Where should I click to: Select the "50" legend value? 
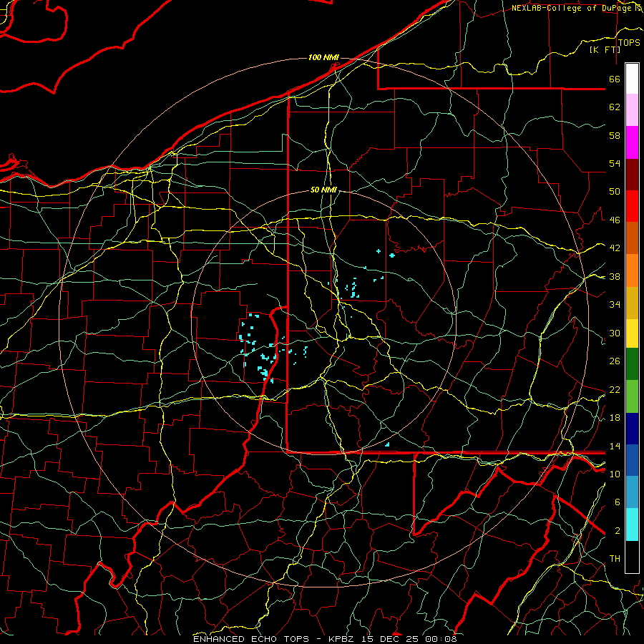[x=615, y=192]
